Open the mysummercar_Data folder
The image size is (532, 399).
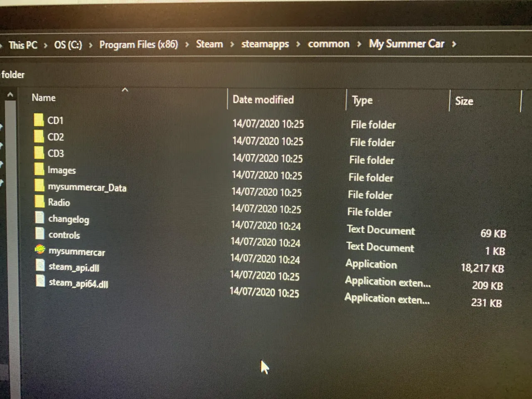pyautogui.click(x=87, y=187)
